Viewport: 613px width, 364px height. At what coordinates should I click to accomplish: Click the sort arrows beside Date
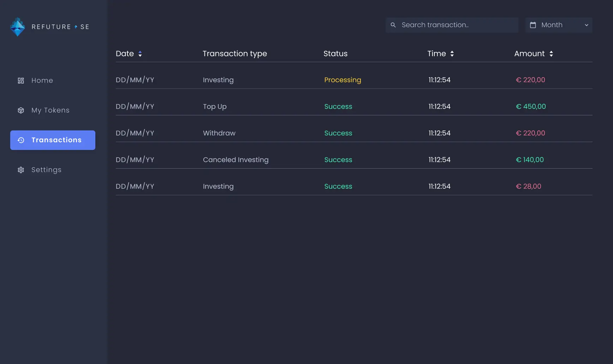point(140,54)
